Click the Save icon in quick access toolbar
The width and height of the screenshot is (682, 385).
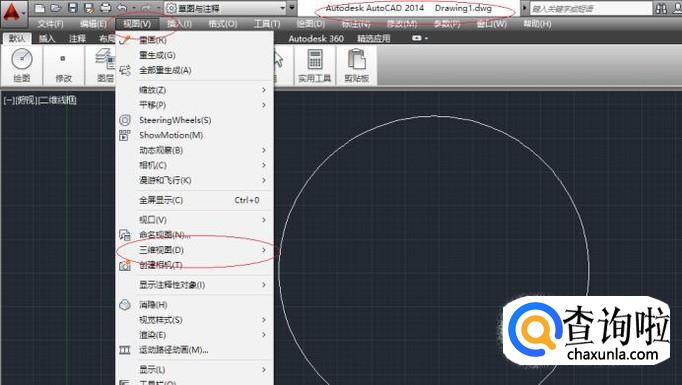pos(73,8)
